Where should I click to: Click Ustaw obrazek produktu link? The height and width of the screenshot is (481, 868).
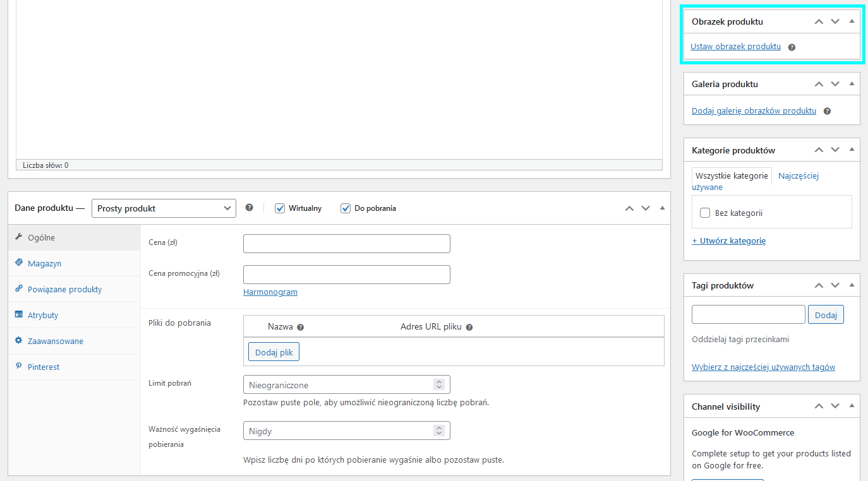(735, 46)
